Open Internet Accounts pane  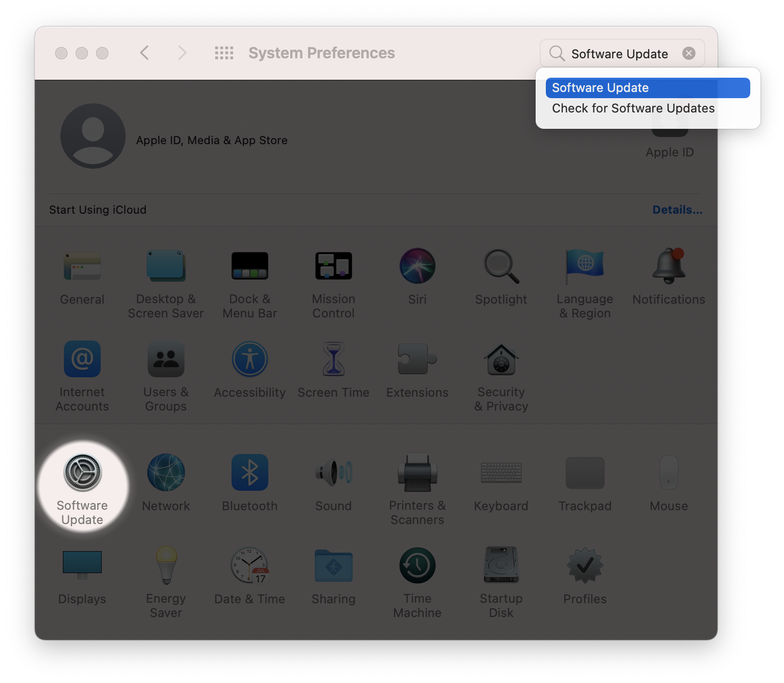pos(82,377)
